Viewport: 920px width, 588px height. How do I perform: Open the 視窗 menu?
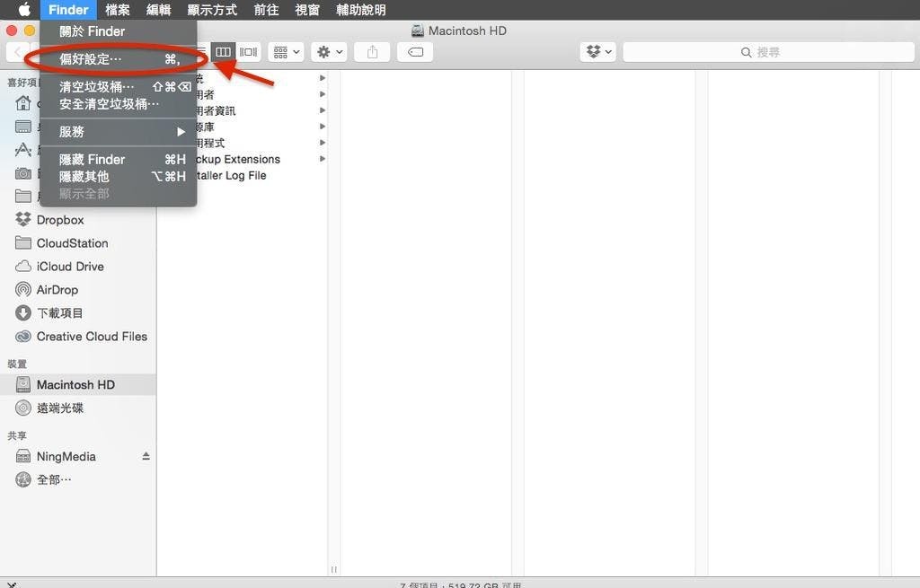click(307, 9)
